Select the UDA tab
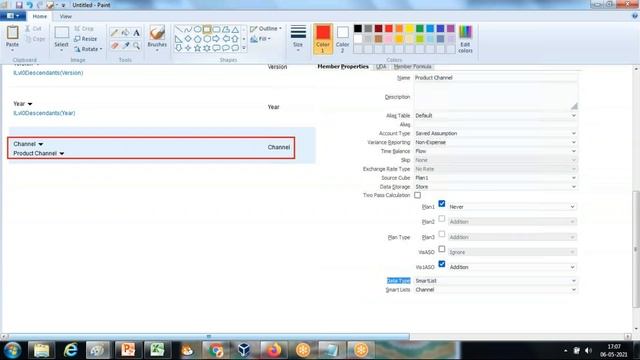The width and height of the screenshot is (640, 360). point(381,67)
